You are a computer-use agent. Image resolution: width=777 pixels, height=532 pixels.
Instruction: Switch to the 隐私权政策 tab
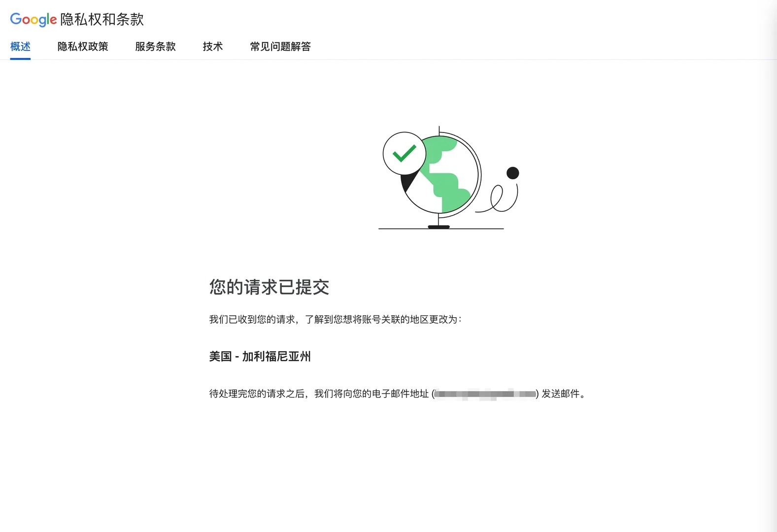pos(83,46)
